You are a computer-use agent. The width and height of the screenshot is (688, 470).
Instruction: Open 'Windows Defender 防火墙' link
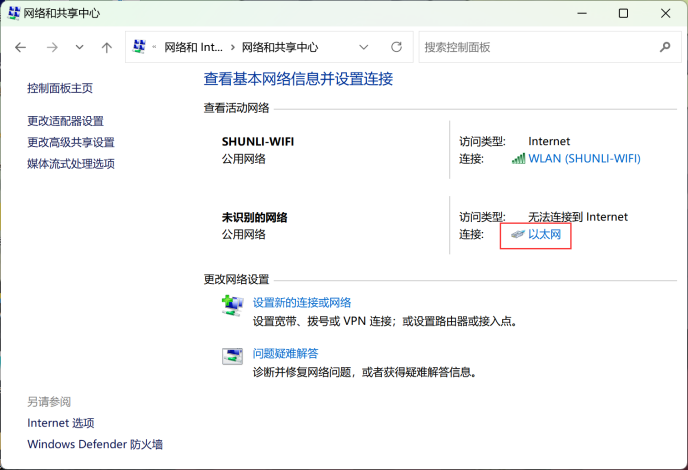[x=95, y=444]
